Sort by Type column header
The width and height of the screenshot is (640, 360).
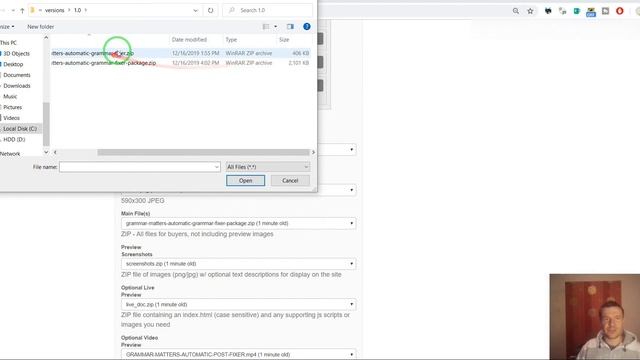[231, 40]
